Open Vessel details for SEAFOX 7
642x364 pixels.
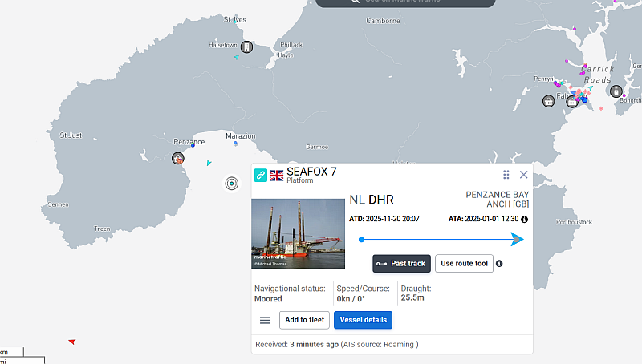tap(363, 320)
